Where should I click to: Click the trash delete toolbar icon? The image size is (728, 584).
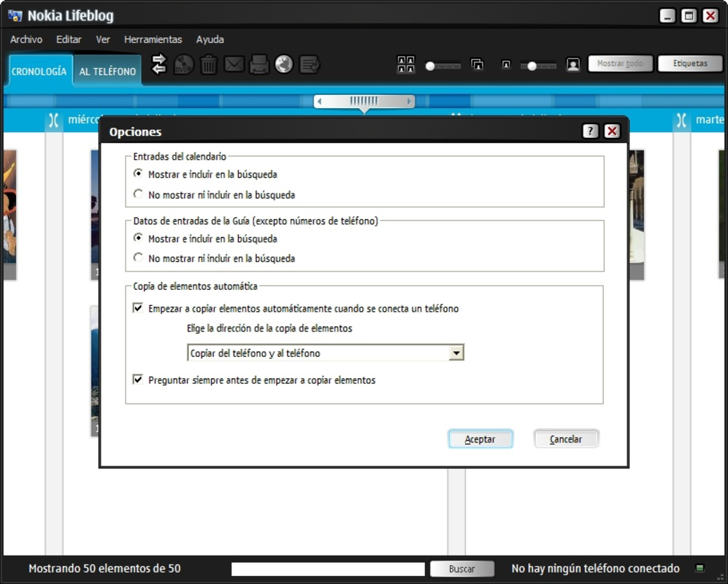[208, 64]
